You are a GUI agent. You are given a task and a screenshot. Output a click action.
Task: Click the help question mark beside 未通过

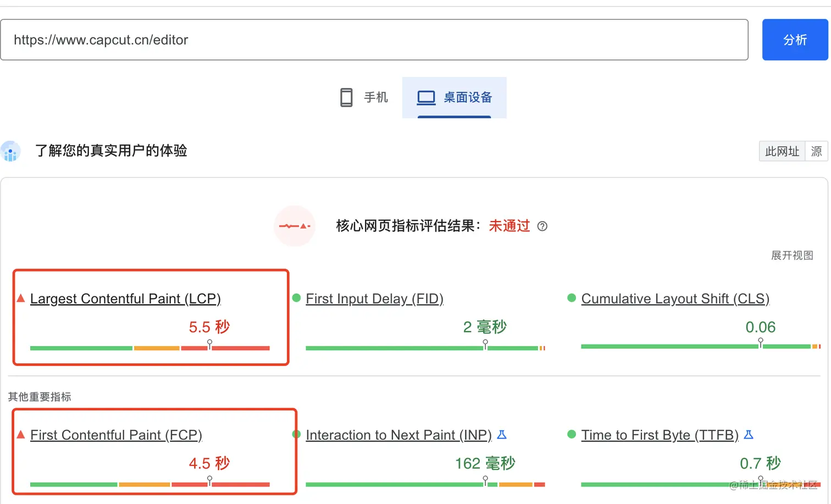(x=542, y=226)
